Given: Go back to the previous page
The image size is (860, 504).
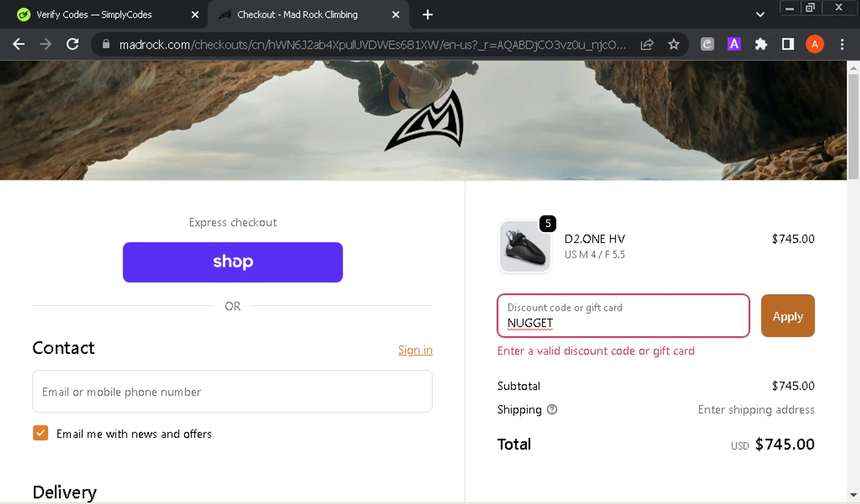Looking at the screenshot, I should pos(18,44).
